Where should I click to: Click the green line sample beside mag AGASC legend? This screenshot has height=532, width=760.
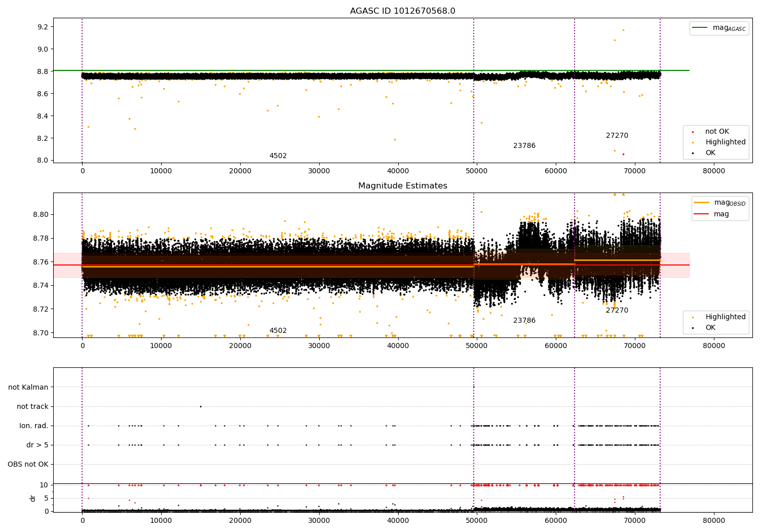tap(700, 28)
